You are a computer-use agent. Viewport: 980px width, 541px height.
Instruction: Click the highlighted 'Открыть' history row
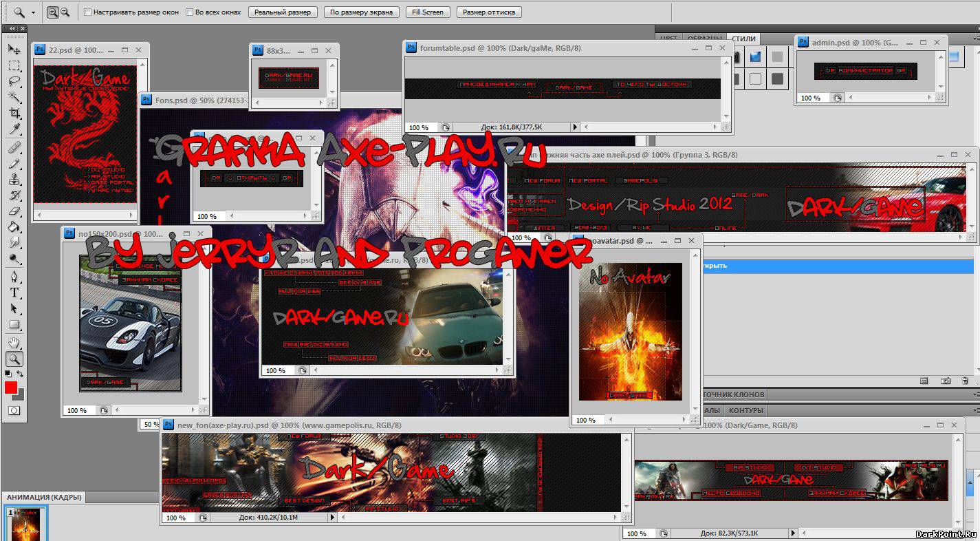click(x=838, y=265)
